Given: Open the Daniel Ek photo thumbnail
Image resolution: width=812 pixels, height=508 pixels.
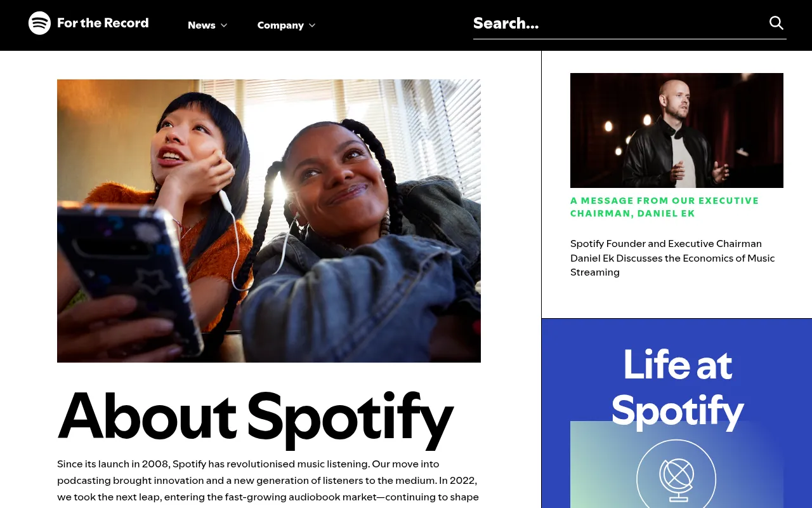Looking at the screenshot, I should (677, 130).
